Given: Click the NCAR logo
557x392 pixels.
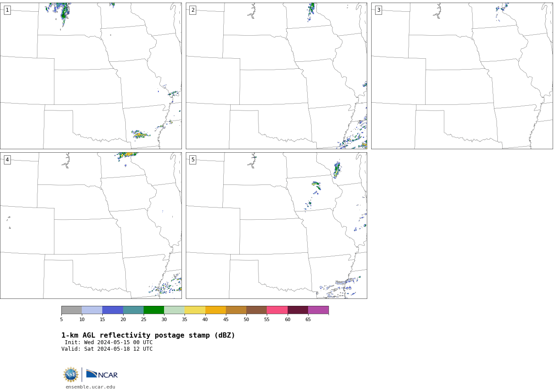Looking at the screenshot, I should (102, 374).
